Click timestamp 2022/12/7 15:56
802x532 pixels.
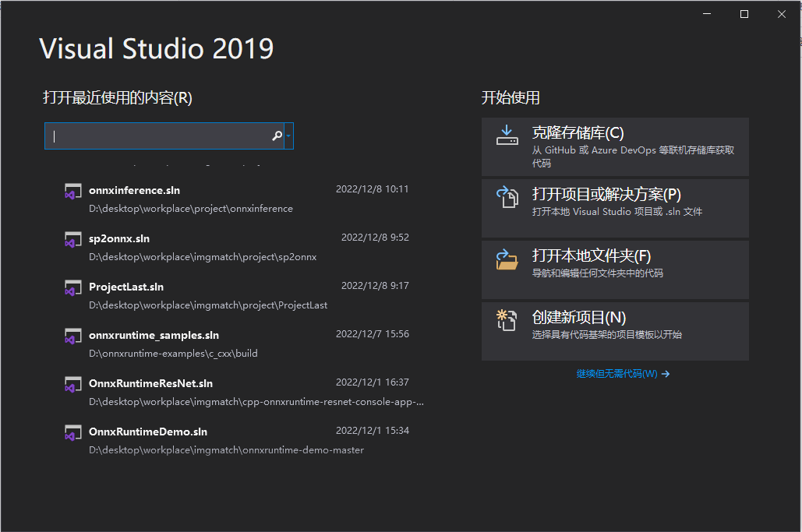coord(373,334)
